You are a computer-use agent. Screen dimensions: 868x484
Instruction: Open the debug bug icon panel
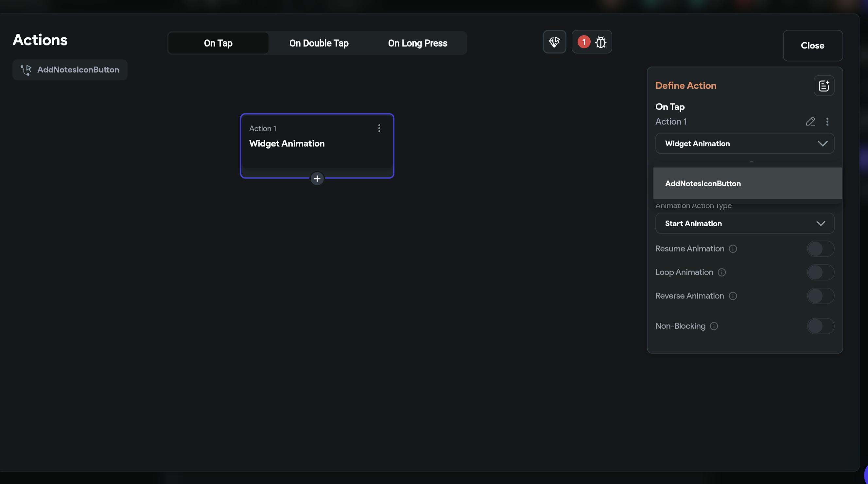(x=600, y=42)
